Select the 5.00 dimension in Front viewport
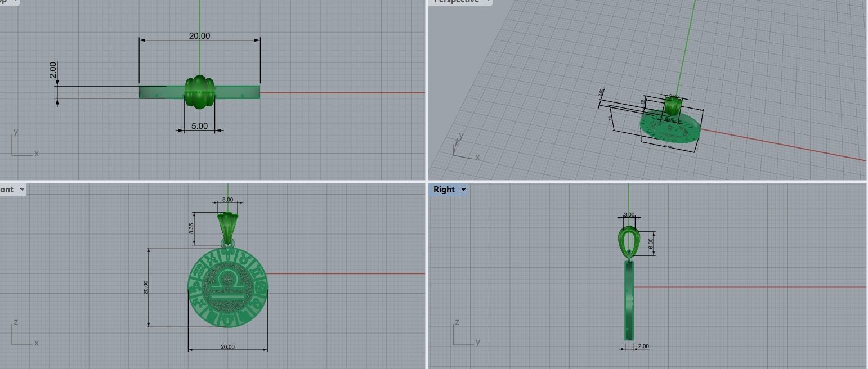Image resolution: width=868 pixels, height=369 pixels. pyautogui.click(x=227, y=200)
